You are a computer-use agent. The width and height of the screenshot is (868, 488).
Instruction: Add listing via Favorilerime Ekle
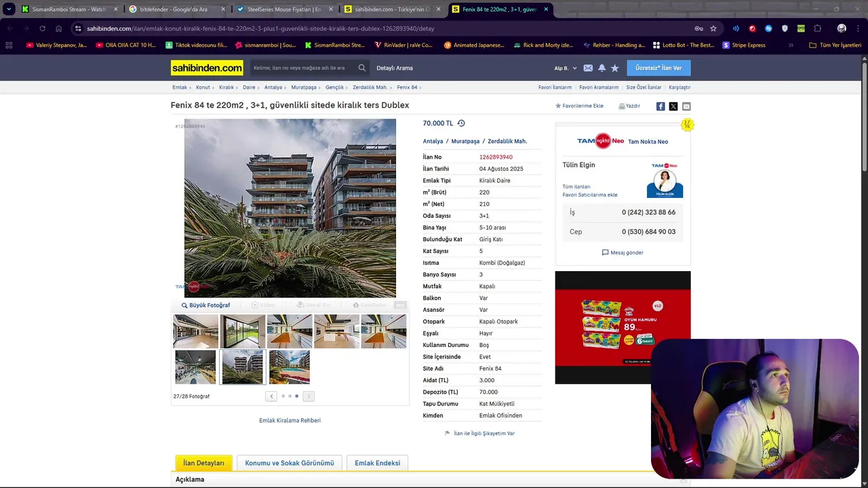579,106
